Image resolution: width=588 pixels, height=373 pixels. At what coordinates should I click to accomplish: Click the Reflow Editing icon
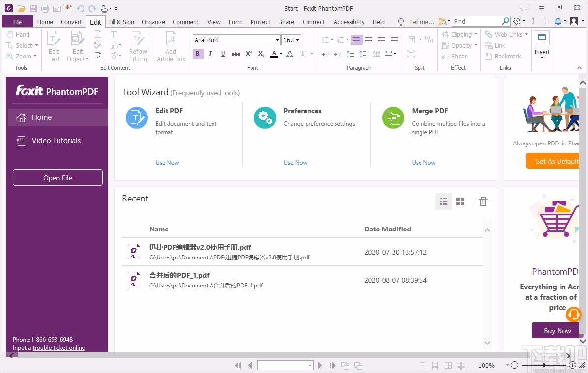[138, 47]
